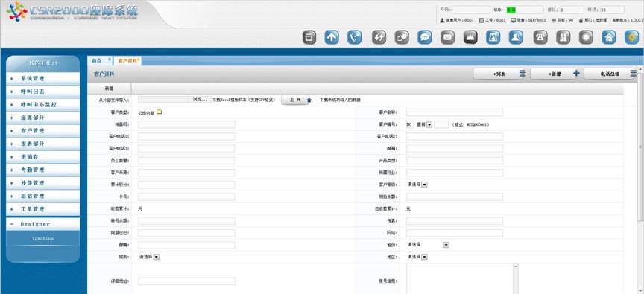Click the 电话总结 button
644x294 pixels.
(x=610, y=74)
